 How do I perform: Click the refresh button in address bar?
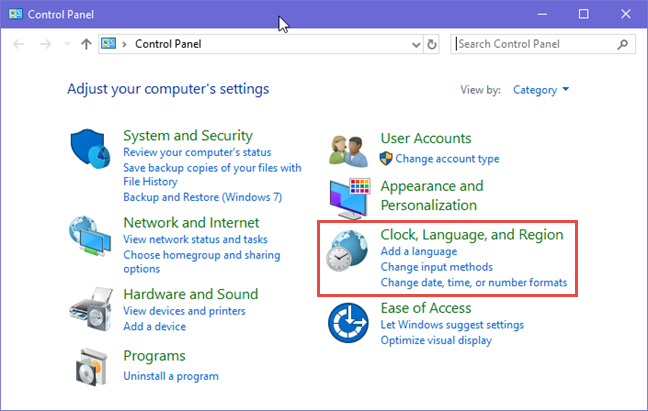point(432,44)
